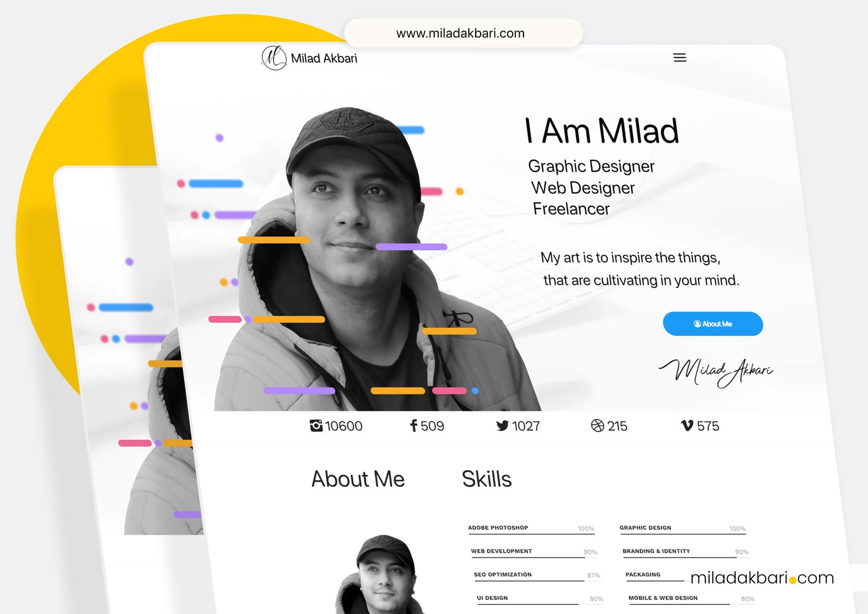Click the Milad Akbari handwritten signature
The image size is (868, 614).
(x=716, y=372)
